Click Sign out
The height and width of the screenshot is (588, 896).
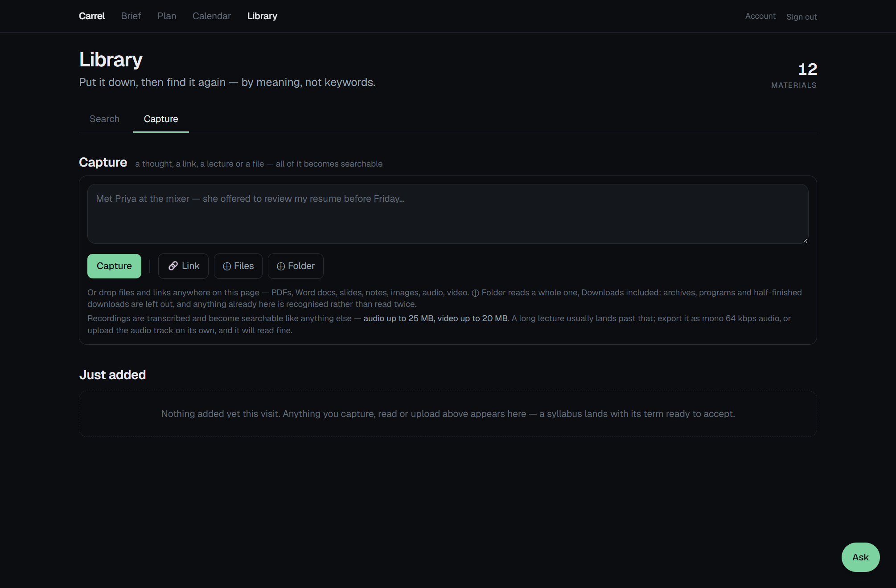[801, 17]
